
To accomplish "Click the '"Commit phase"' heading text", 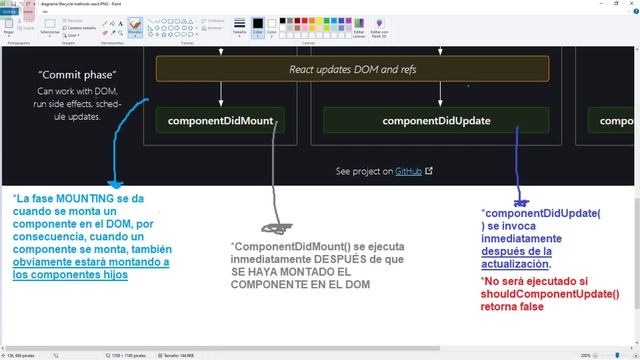I will click(x=77, y=75).
